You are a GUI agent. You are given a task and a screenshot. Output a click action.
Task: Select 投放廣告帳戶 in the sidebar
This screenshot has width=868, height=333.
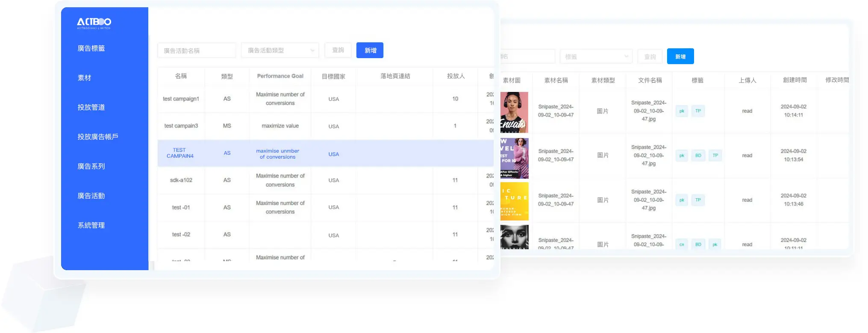click(98, 137)
